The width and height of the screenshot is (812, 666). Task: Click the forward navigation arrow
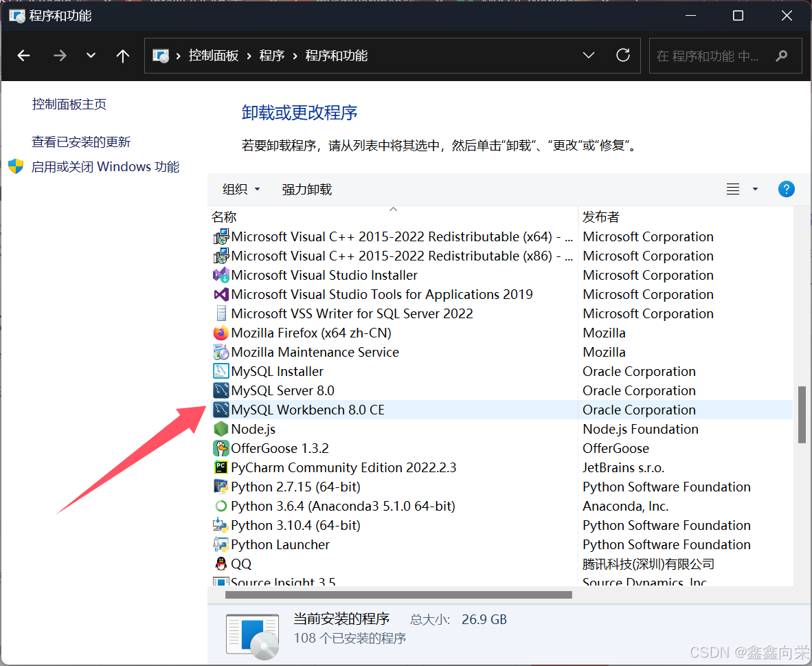(60, 56)
